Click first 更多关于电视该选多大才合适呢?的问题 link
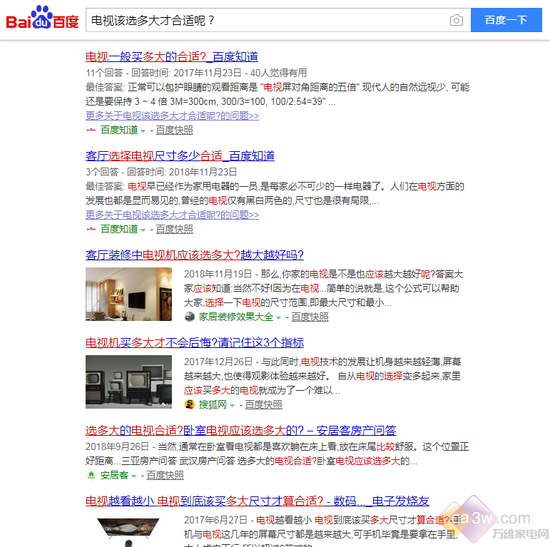550x547 pixels. (172, 116)
